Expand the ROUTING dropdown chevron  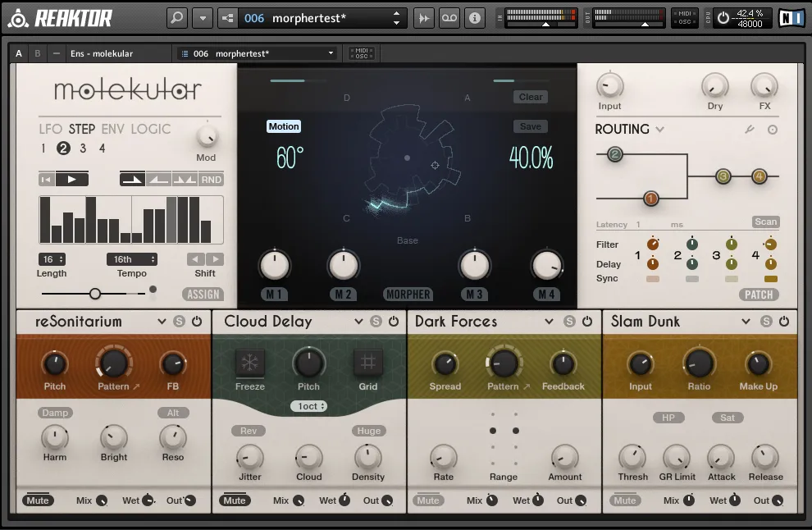659,129
